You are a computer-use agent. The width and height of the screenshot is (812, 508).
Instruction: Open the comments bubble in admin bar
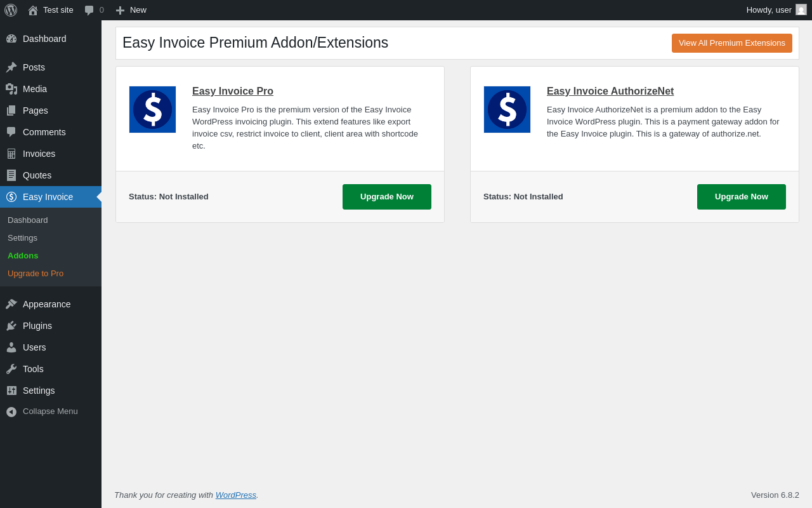point(89,10)
